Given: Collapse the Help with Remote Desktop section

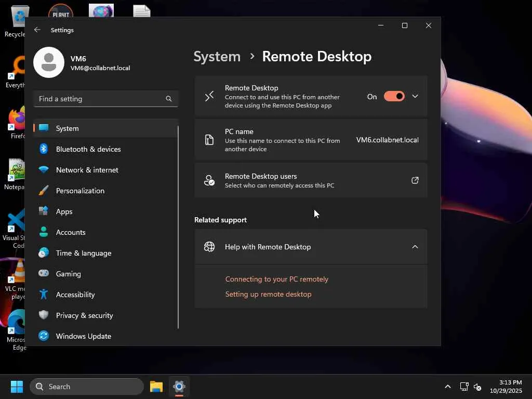Looking at the screenshot, I should click(x=415, y=247).
